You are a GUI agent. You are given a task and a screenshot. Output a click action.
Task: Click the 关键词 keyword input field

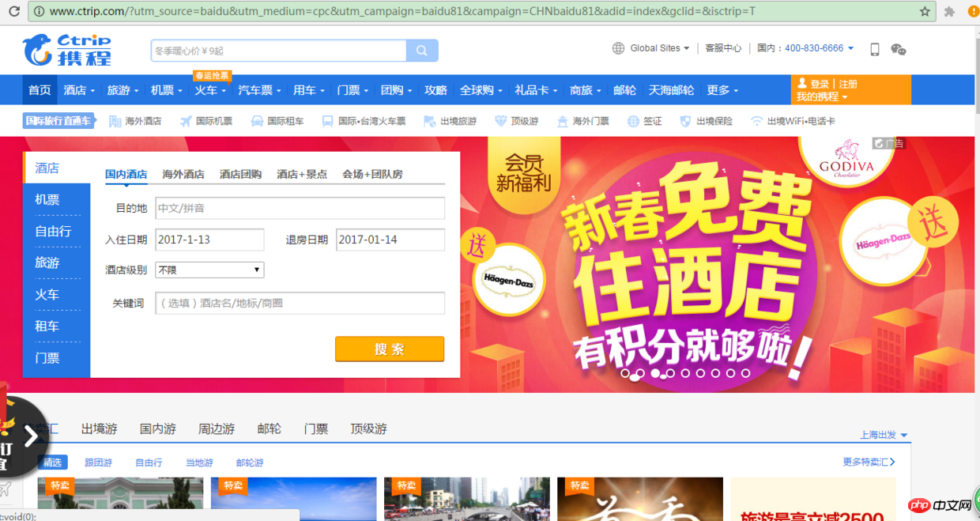300,303
